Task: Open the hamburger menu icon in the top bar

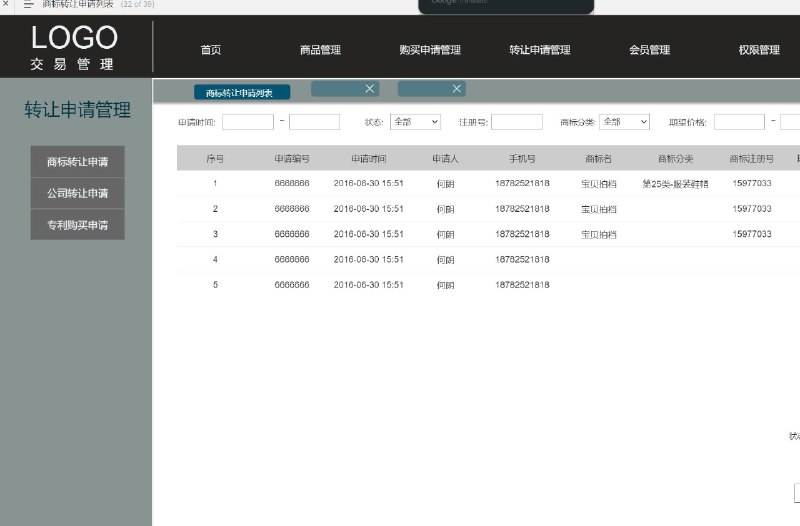Action: [29, 4]
